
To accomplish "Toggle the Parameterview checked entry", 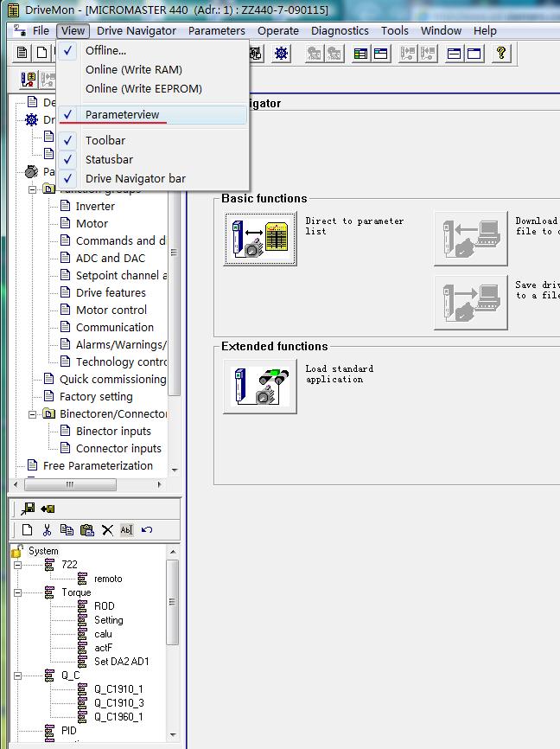I will point(153,115).
